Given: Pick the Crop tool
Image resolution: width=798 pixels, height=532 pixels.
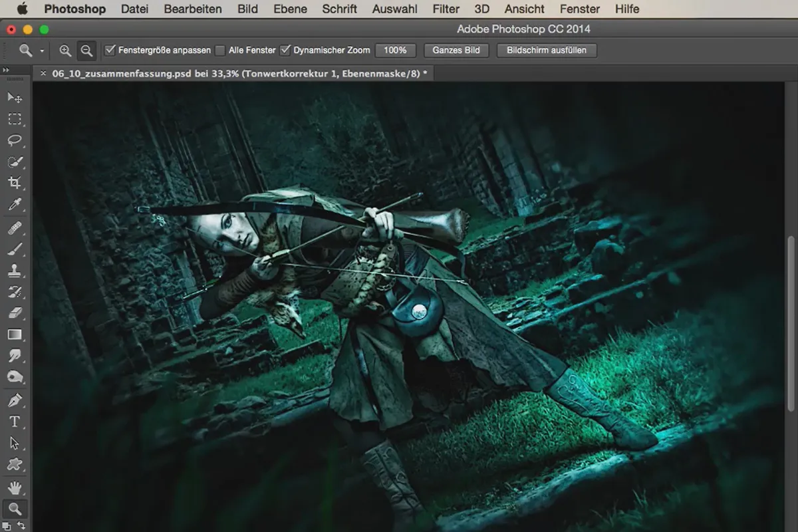Looking at the screenshot, I should click(15, 183).
